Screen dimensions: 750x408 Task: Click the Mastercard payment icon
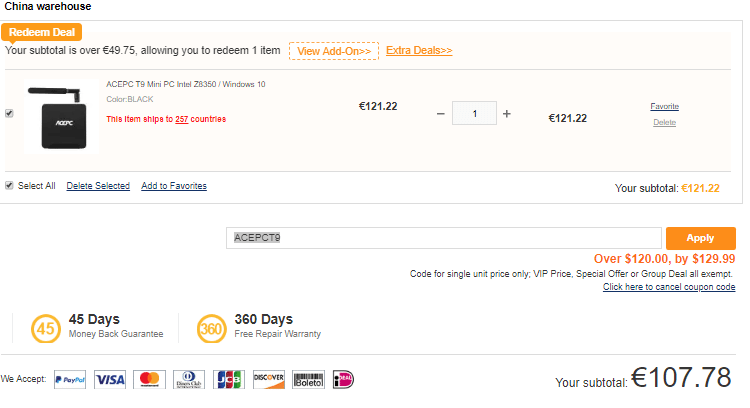click(x=149, y=380)
